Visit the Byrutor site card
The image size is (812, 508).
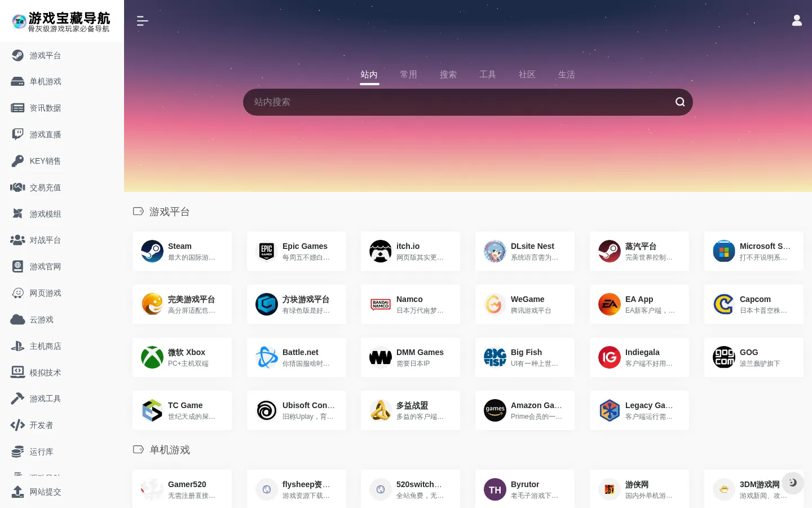tap(525, 489)
